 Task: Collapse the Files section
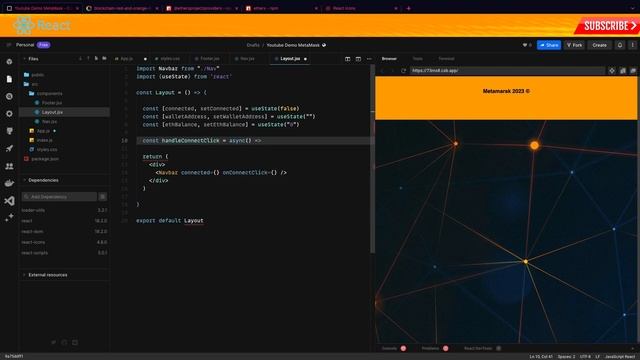pyautogui.click(x=24, y=59)
